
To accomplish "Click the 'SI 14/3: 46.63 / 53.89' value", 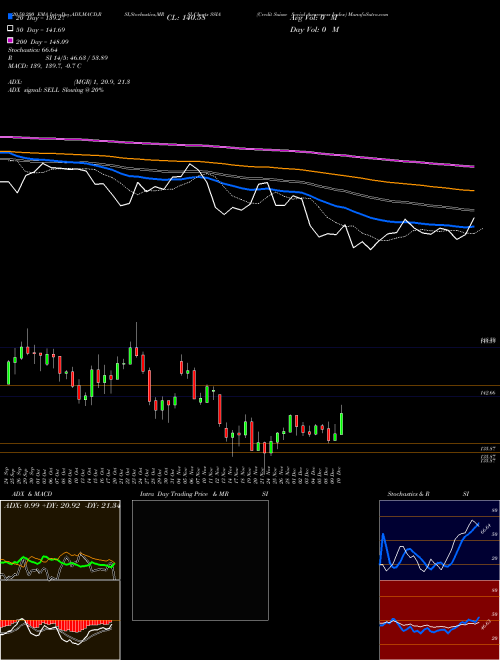I will 76,58.
